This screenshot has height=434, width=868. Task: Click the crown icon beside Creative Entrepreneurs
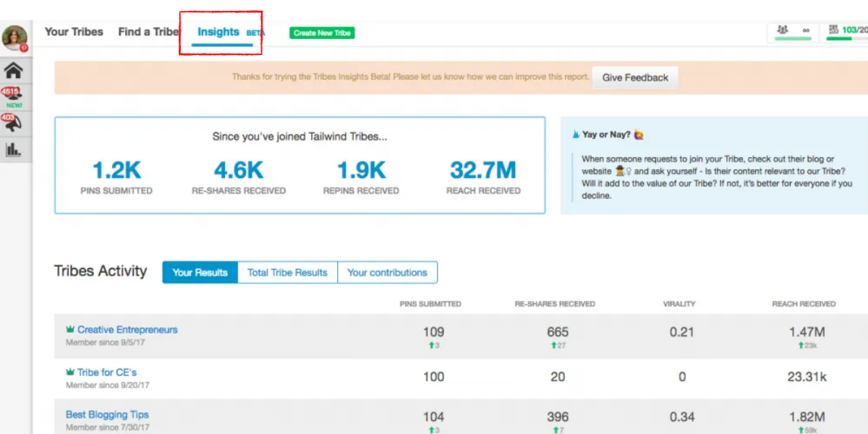pos(70,329)
